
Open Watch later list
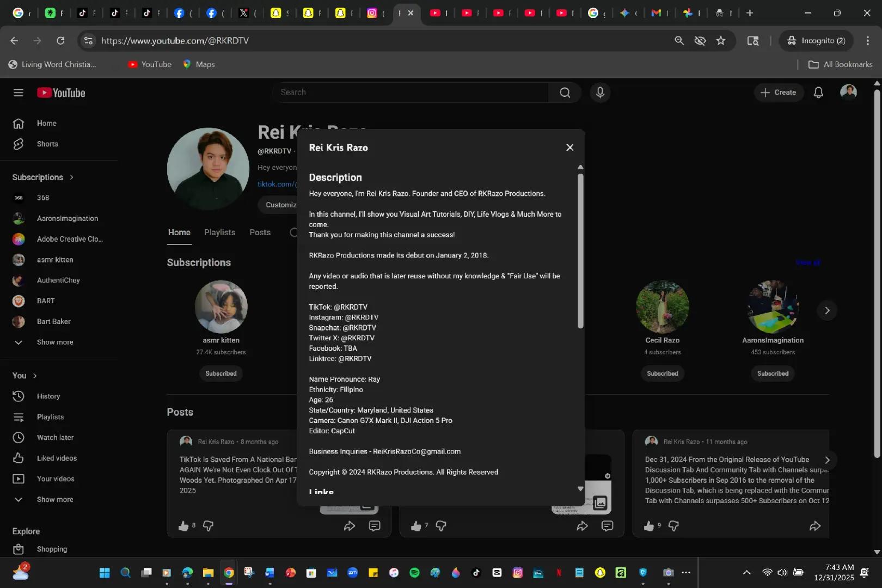pos(59,438)
